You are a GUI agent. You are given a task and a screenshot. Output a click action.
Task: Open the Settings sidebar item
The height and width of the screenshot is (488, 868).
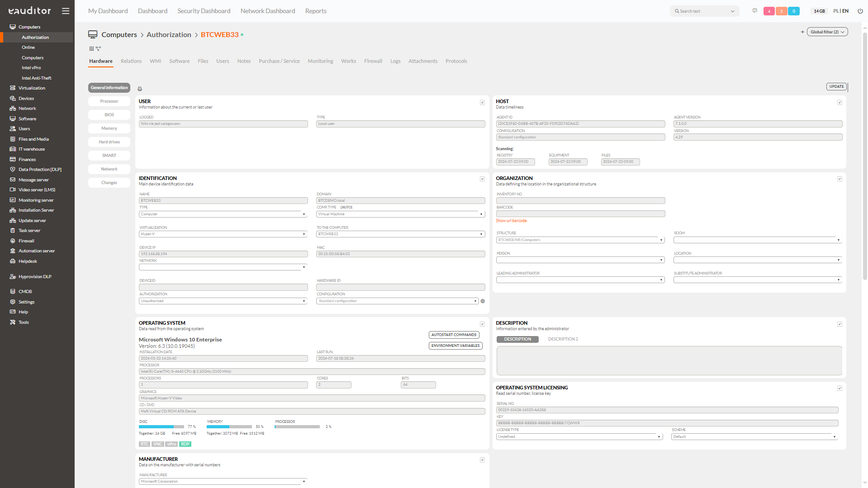coord(26,302)
